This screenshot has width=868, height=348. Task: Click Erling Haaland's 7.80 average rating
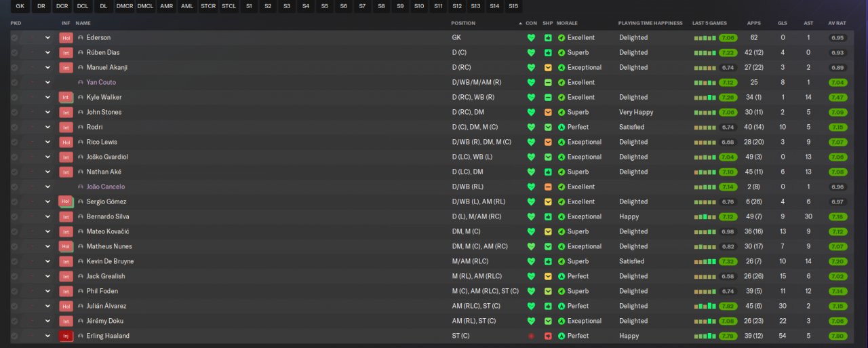[x=837, y=336]
